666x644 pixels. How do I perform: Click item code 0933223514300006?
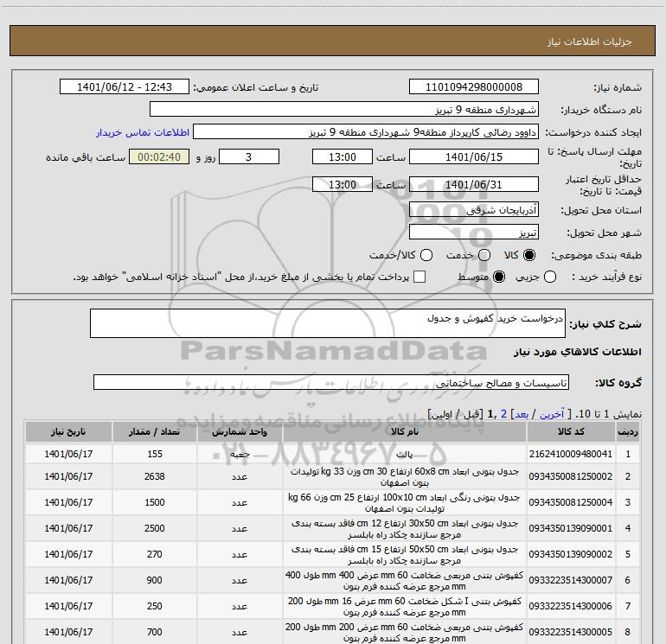571,606
